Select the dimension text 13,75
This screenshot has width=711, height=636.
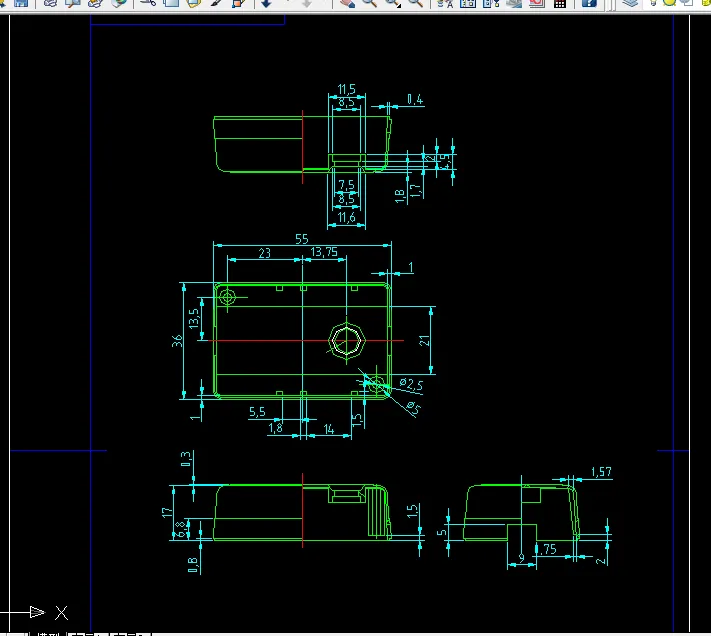[x=324, y=252]
